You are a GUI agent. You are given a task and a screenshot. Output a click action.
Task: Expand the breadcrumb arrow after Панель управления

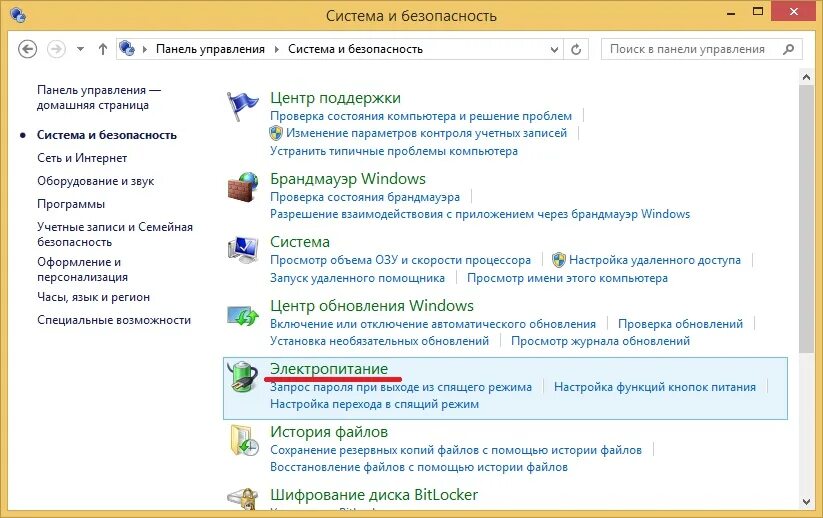pos(277,49)
